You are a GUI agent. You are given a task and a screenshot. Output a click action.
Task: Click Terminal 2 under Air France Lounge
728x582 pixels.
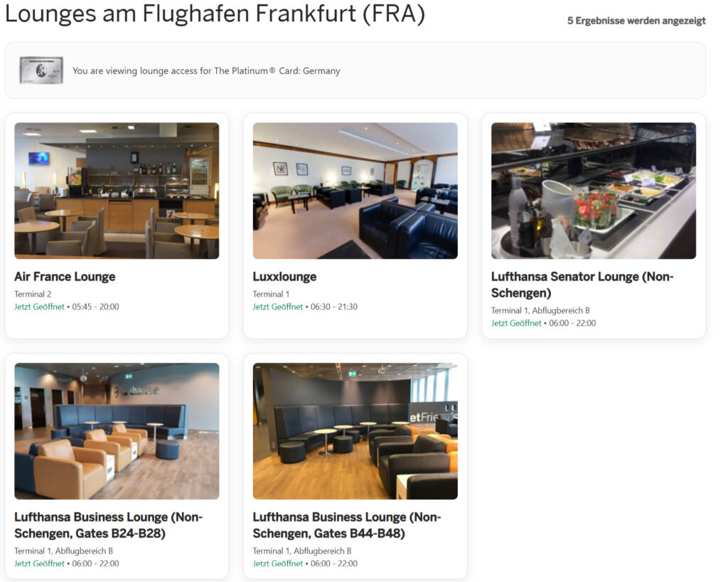33,294
